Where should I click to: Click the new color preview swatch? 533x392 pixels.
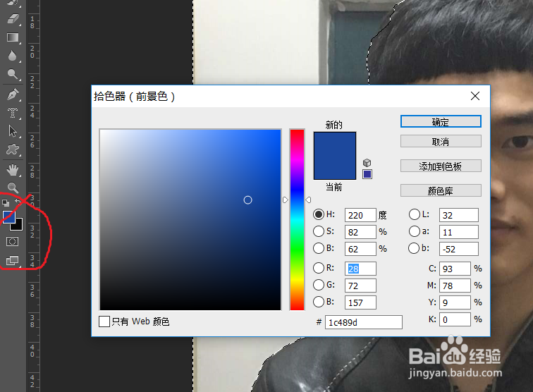pyautogui.click(x=335, y=144)
